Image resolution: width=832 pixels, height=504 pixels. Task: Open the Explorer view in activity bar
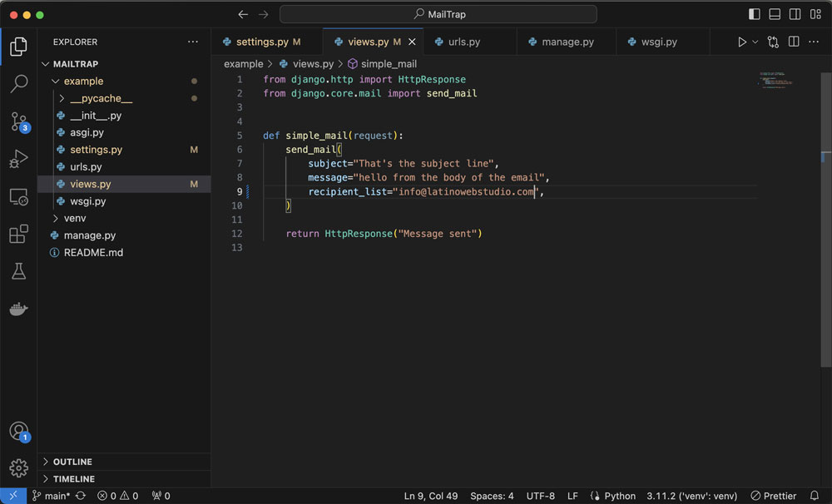click(18, 47)
